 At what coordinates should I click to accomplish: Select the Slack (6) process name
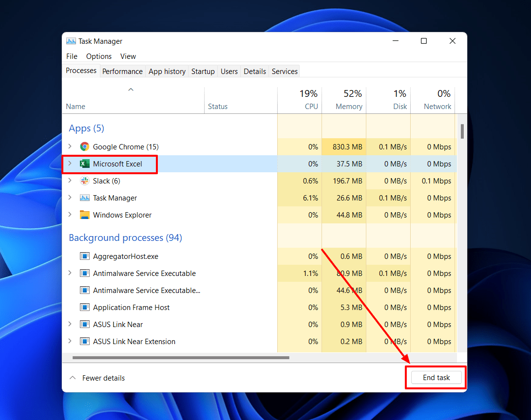pos(106,181)
